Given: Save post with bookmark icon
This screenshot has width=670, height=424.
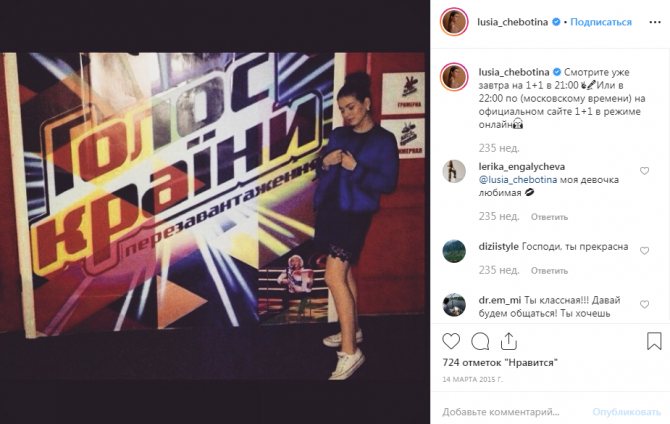Looking at the screenshot, I should click(x=654, y=341).
